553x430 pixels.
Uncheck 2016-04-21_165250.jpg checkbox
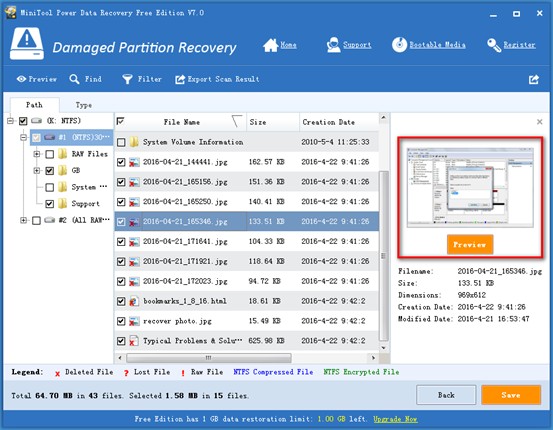pos(121,202)
